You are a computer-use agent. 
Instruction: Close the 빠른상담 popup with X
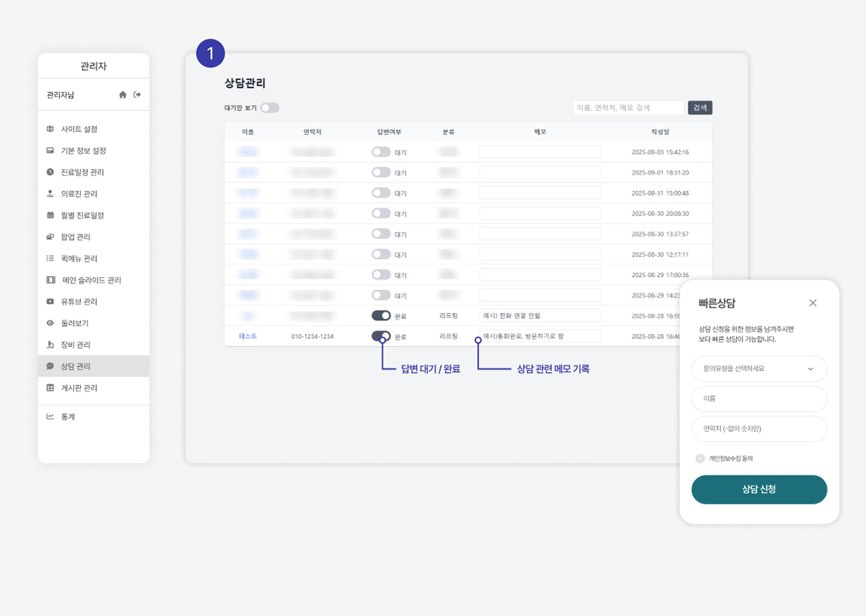tap(813, 303)
